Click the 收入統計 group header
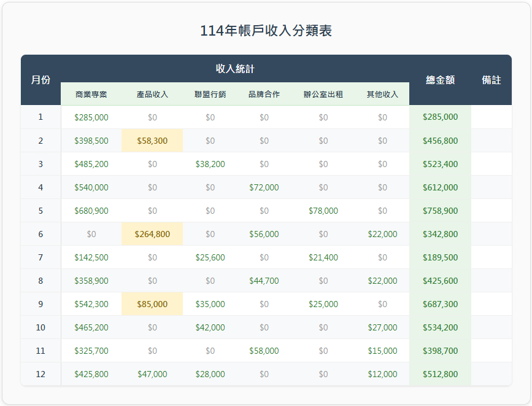The width and height of the screenshot is (532, 406). pos(235,69)
